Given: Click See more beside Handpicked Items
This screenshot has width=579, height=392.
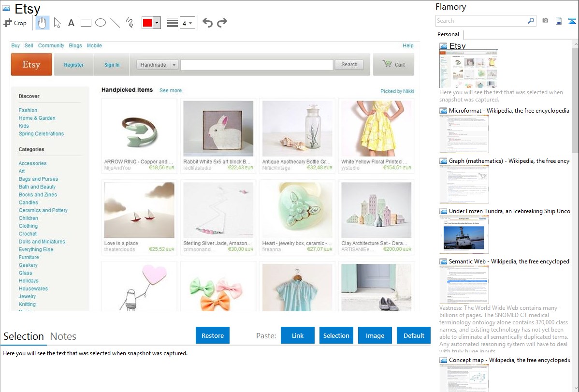Looking at the screenshot, I should 171,90.
